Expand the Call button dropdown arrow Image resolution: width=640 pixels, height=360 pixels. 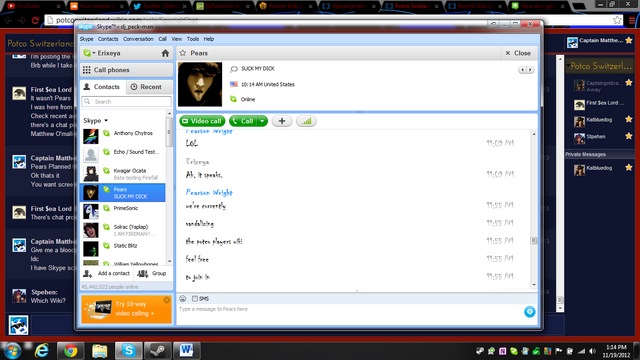click(262, 121)
